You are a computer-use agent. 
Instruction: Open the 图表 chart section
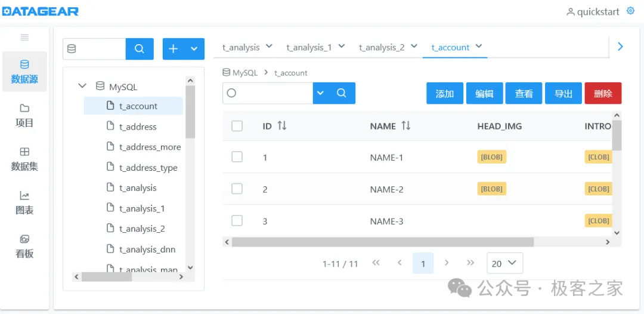click(24, 203)
